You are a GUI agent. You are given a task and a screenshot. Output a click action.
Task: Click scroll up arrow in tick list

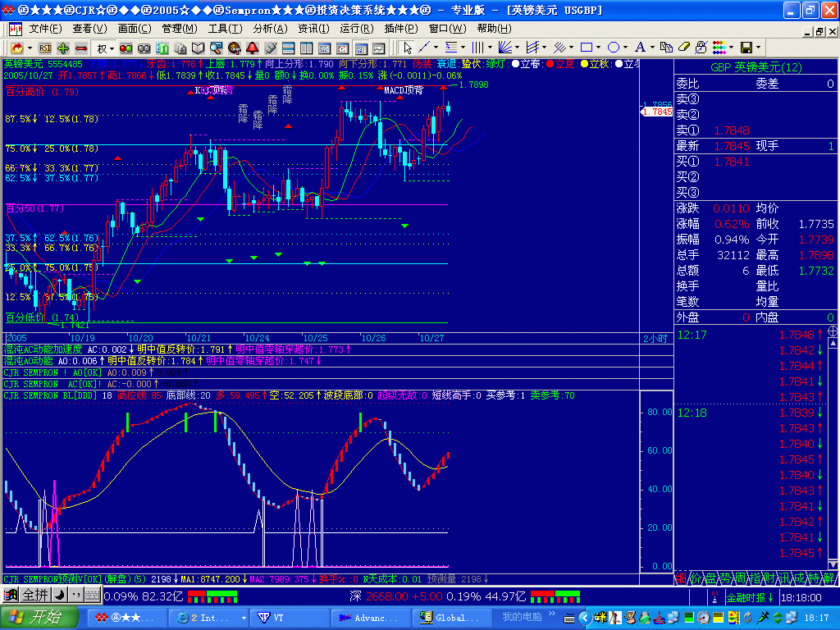tap(833, 342)
